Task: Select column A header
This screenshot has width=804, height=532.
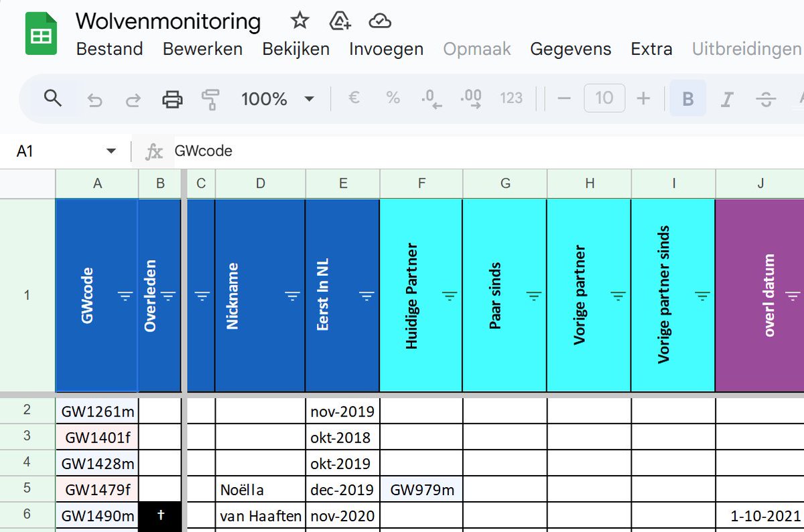Action: tap(97, 184)
